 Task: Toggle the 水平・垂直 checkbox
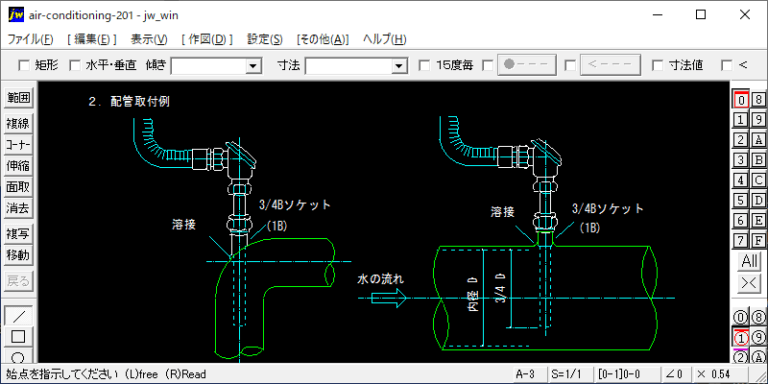[x=74, y=65]
